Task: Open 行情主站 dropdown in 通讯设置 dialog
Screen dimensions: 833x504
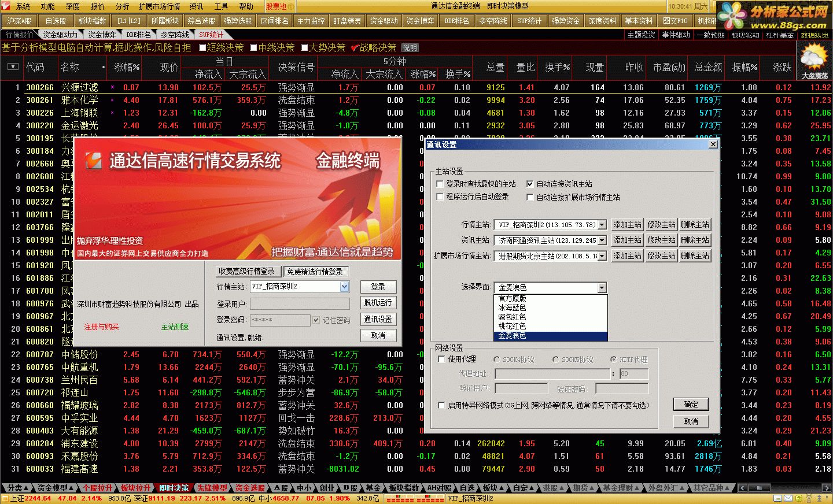Action: click(x=602, y=225)
